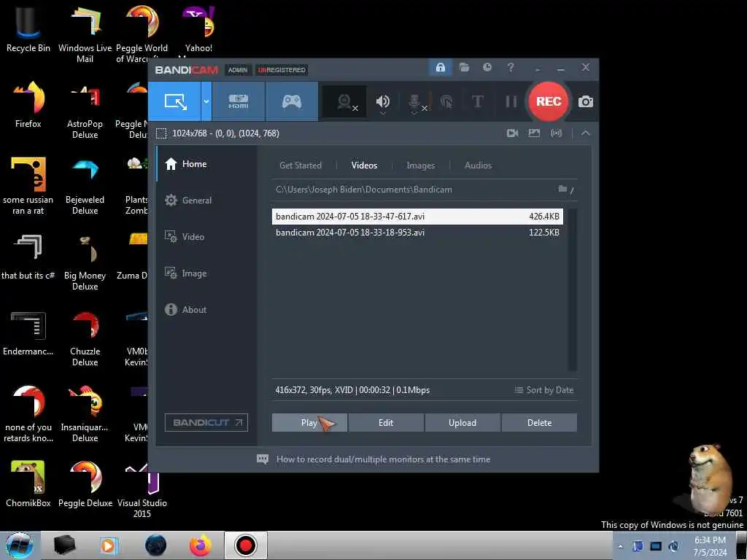Select bandicam 2024-07-05 18-33-18-953.avi
Viewport: 747px width, 560px height.
coord(417,233)
